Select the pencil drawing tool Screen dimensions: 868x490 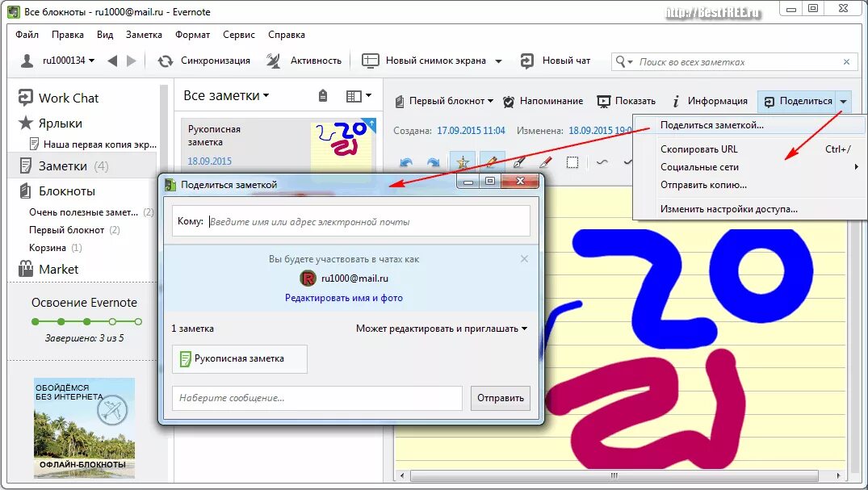[492, 162]
